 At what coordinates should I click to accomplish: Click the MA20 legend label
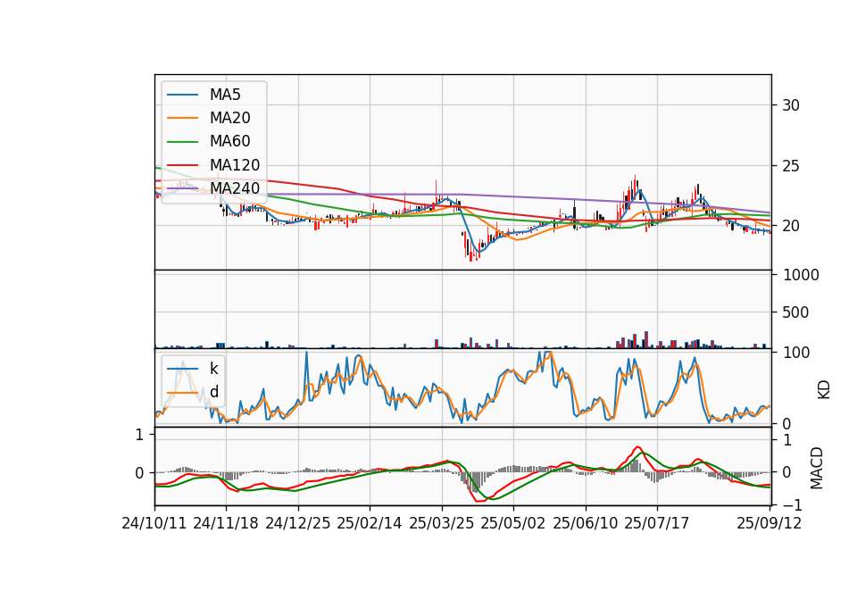(x=229, y=118)
